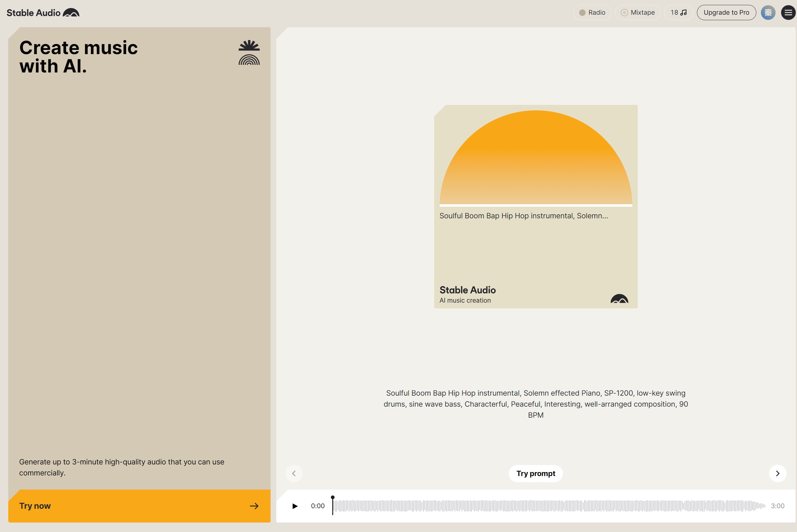Toggle playback with the play button
The width and height of the screenshot is (797, 532).
[295, 505]
